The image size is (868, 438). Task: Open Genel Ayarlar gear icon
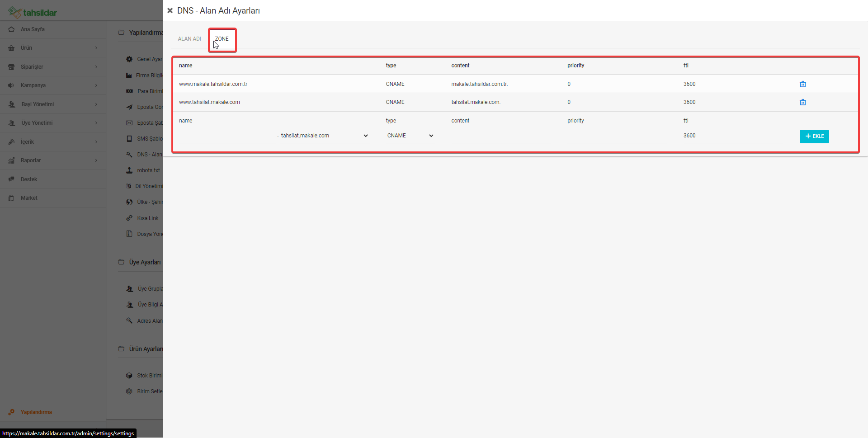coord(129,59)
